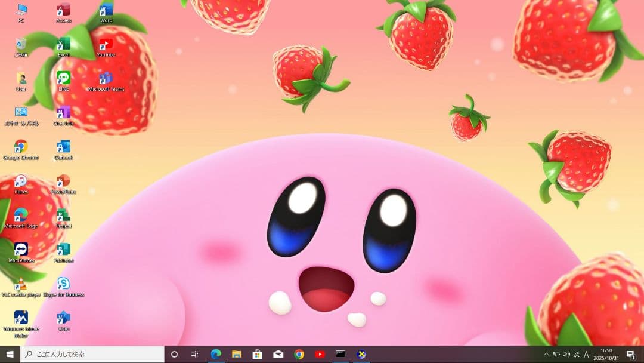Open the volume control in system tray

(566, 355)
